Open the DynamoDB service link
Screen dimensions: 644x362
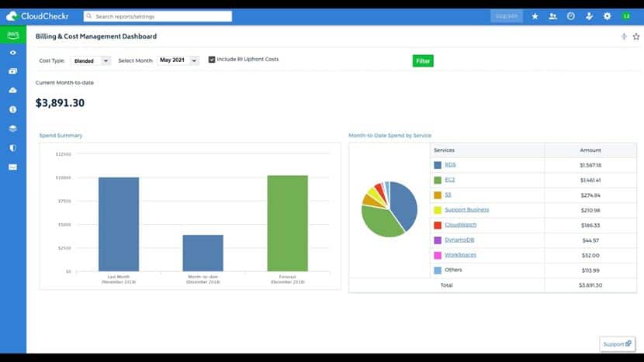coord(459,240)
